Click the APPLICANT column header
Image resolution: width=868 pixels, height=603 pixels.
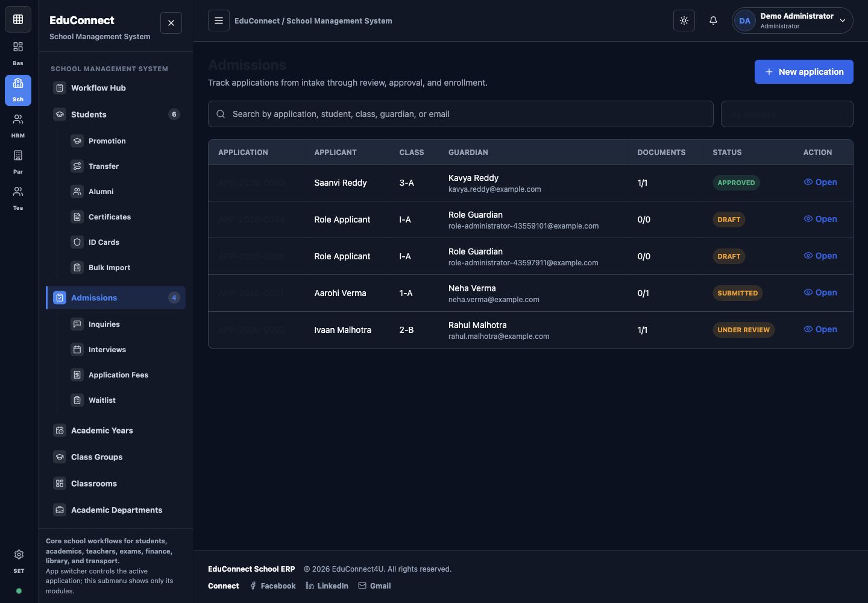335,153
